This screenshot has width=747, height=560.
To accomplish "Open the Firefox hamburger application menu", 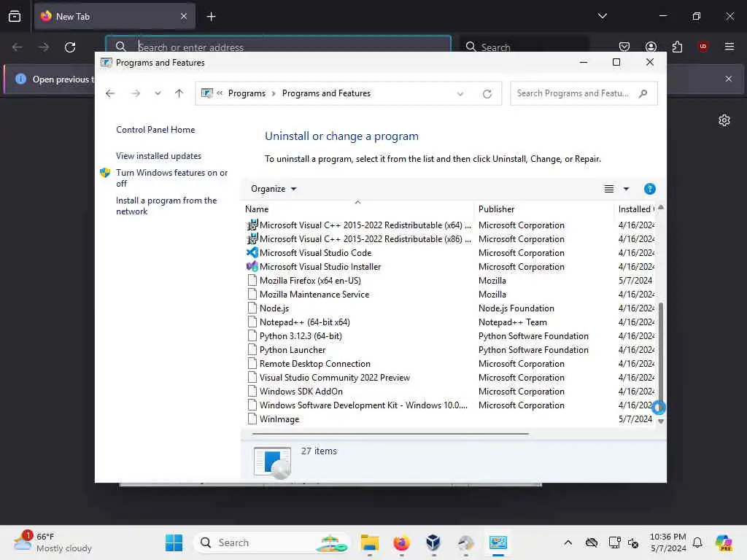I will tap(729, 47).
